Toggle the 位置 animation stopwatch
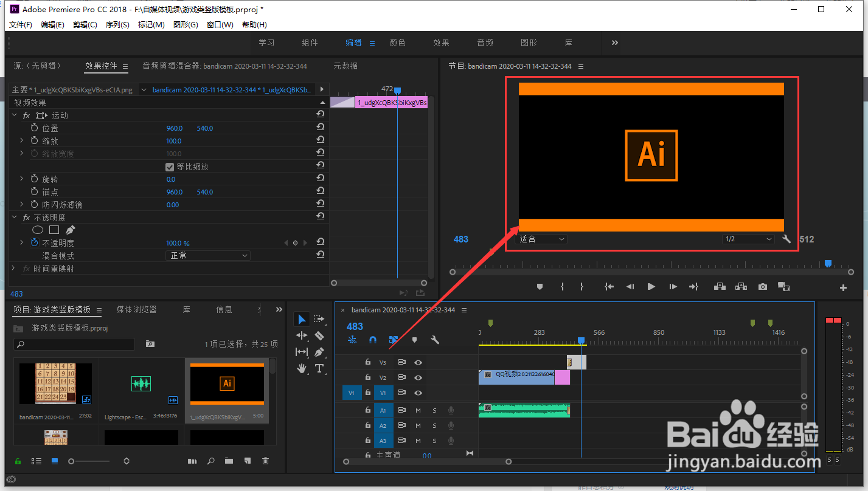 tap(35, 128)
